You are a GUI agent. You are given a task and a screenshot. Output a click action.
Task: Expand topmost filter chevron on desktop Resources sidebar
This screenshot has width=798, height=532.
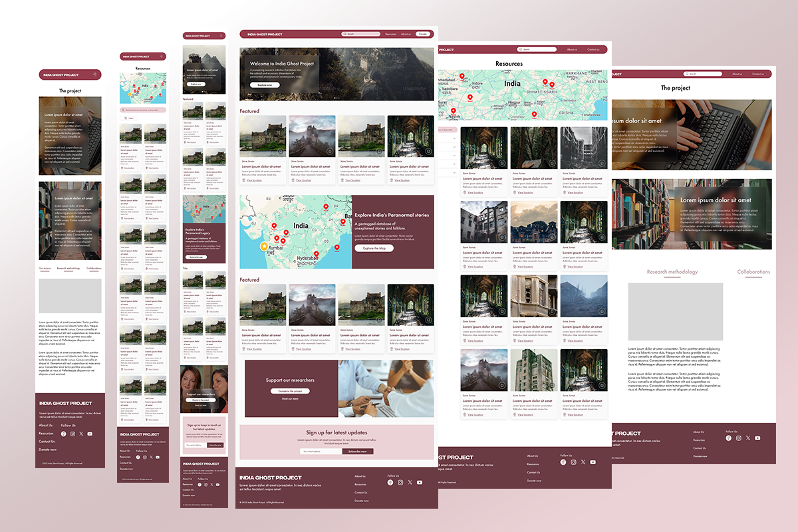coord(454,138)
